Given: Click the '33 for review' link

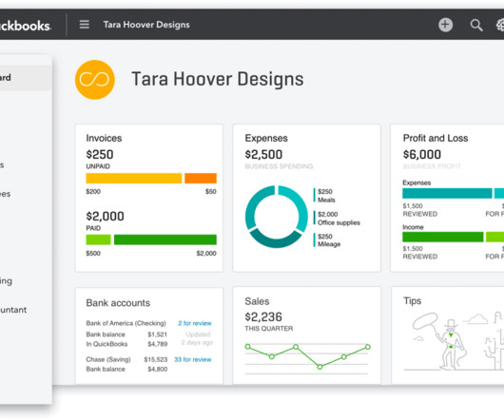Looking at the screenshot, I should (193, 359).
